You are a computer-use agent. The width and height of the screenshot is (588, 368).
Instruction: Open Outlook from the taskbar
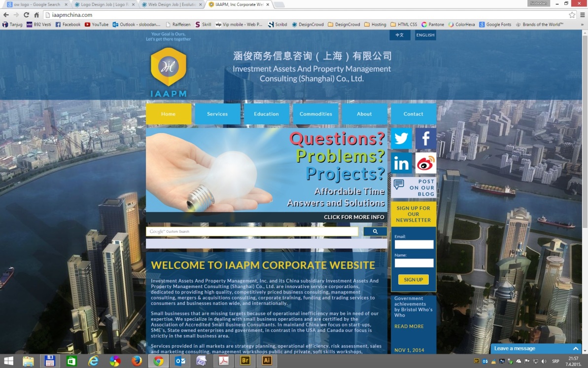pos(180,361)
